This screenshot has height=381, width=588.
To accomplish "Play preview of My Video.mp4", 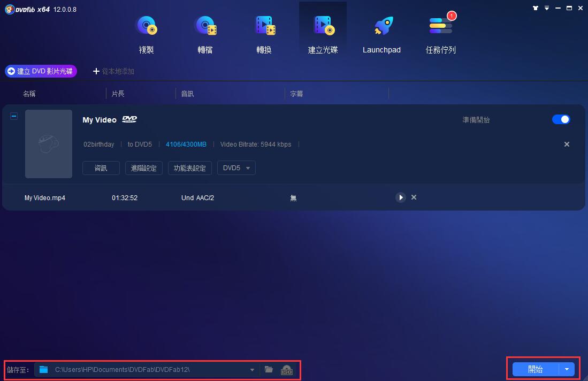I will click(401, 197).
